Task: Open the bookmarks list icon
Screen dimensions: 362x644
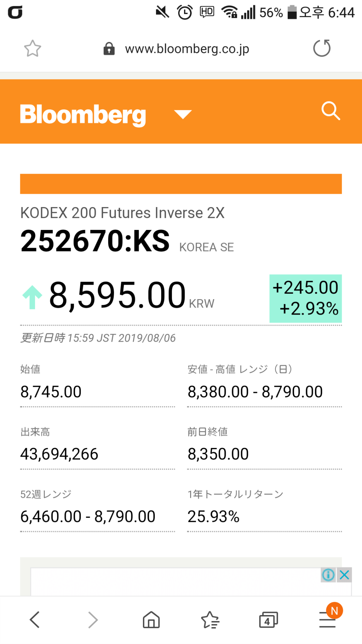Action: pos(210,620)
